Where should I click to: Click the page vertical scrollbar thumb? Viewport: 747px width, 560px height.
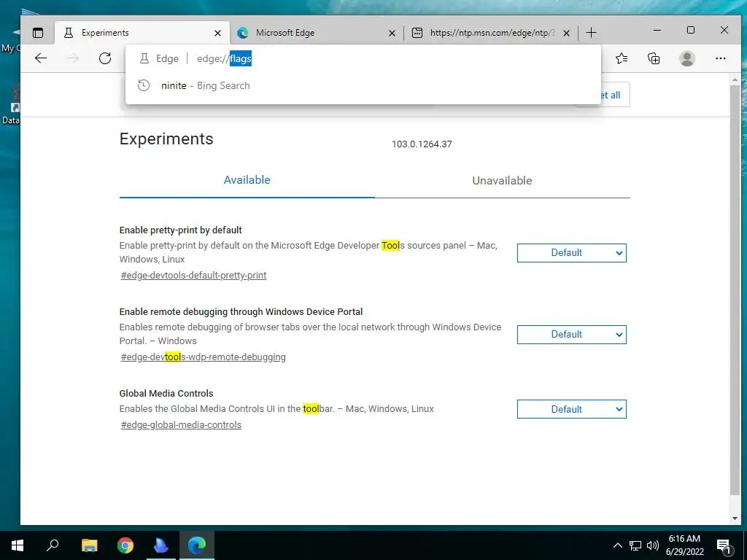click(x=735, y=290)
